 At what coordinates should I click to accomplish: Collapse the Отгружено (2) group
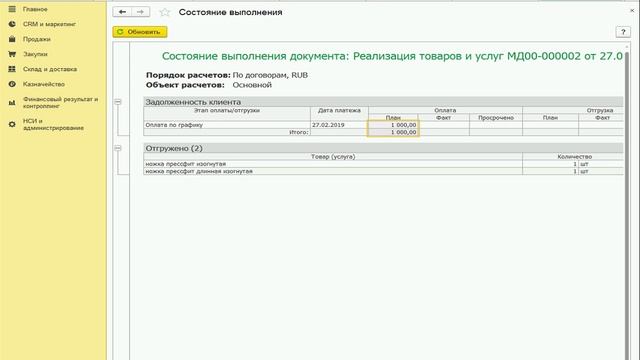(x=118, y=148)
